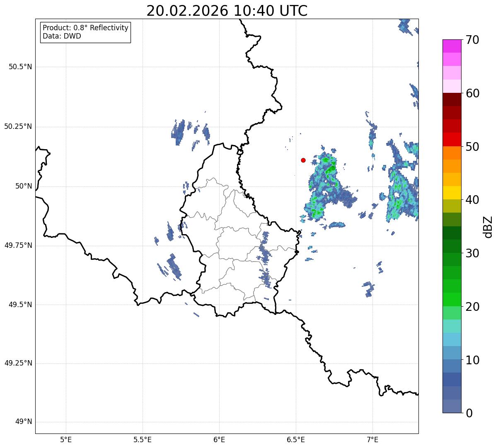Click the colorbar tick label 70
The width and height of the screenshot is (498, 448).
pyautogui.click(x=472, y=40)
